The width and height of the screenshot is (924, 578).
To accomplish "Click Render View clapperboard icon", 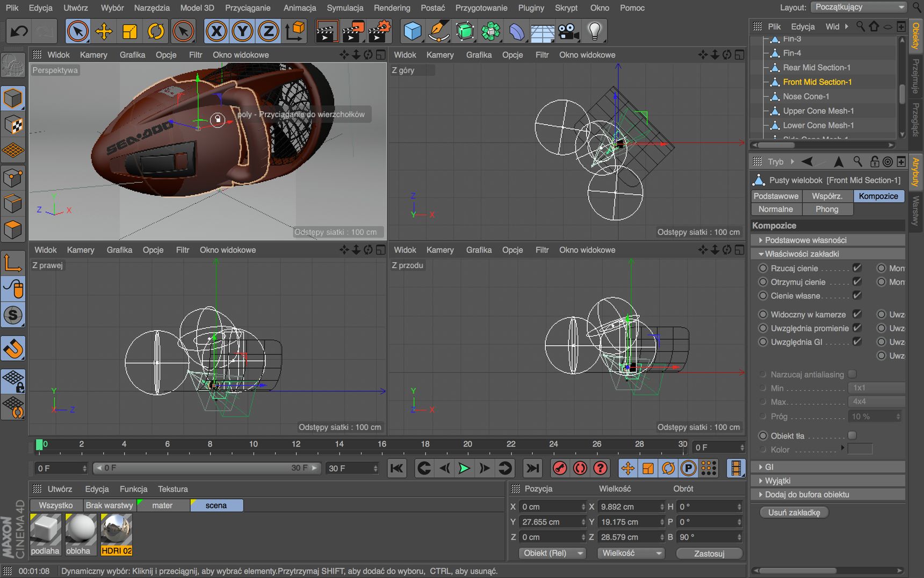I will tap(326, 31).
